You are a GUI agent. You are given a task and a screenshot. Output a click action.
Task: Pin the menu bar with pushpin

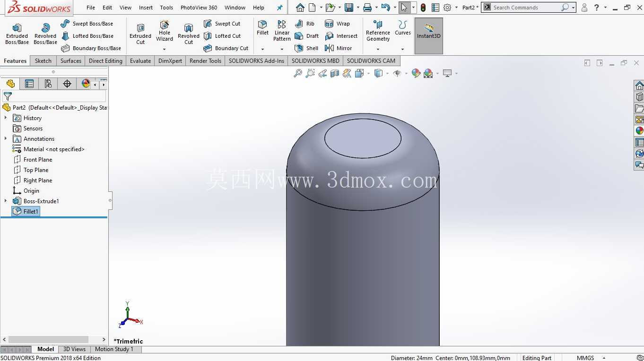pyautogui.click(x=280, y=8)
